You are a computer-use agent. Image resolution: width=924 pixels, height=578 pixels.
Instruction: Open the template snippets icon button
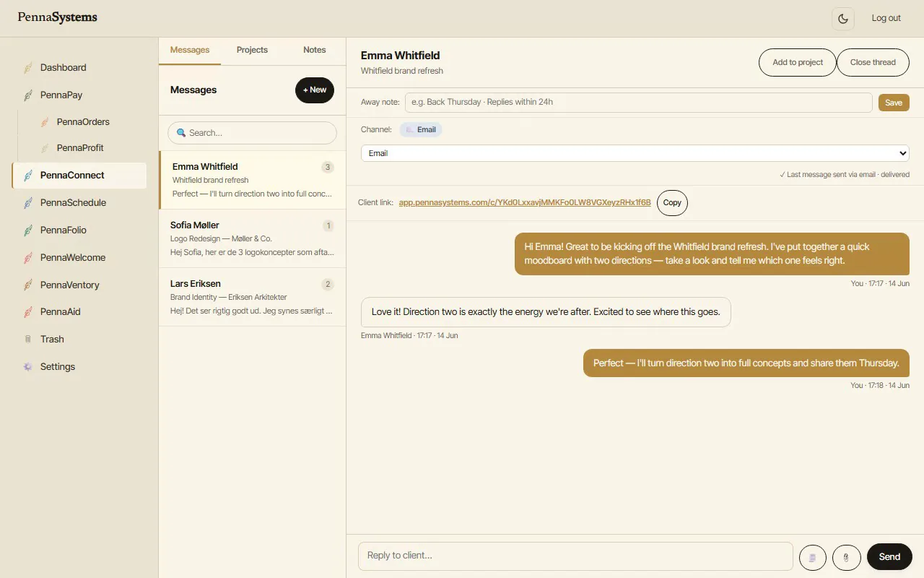(813, 557)
